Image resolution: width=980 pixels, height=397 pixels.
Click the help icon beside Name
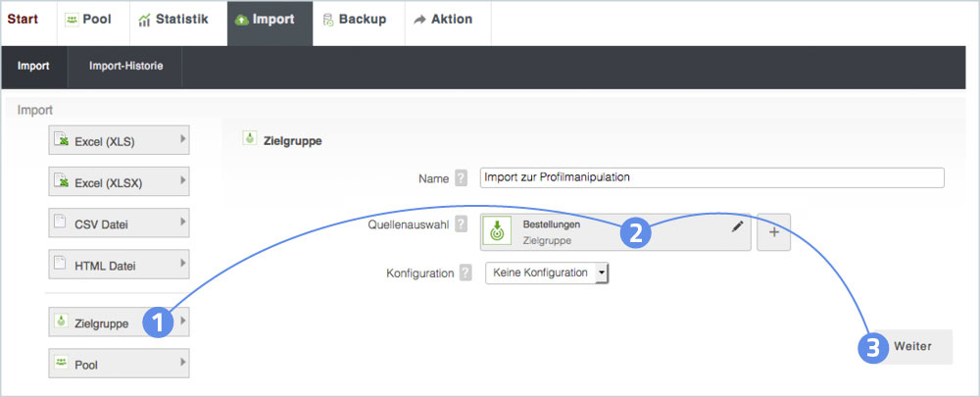click(461, 177)
